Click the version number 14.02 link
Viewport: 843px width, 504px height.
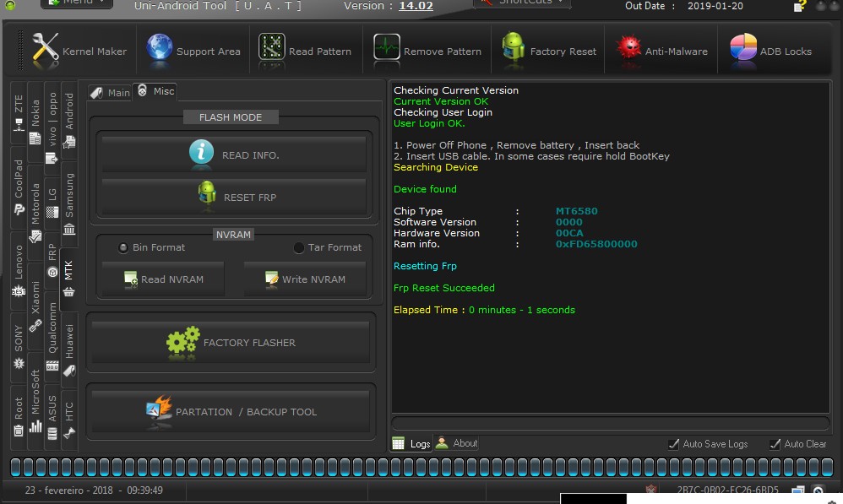416,6
